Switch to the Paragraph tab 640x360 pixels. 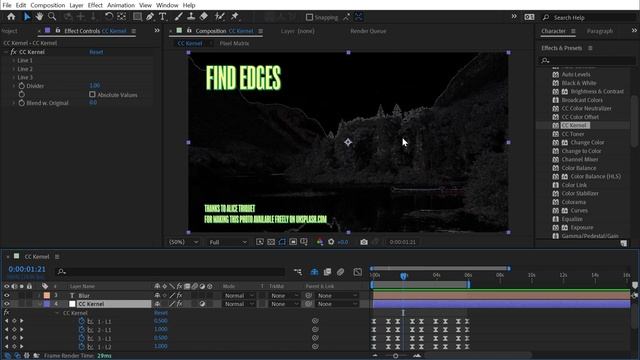tap(600, 31)
